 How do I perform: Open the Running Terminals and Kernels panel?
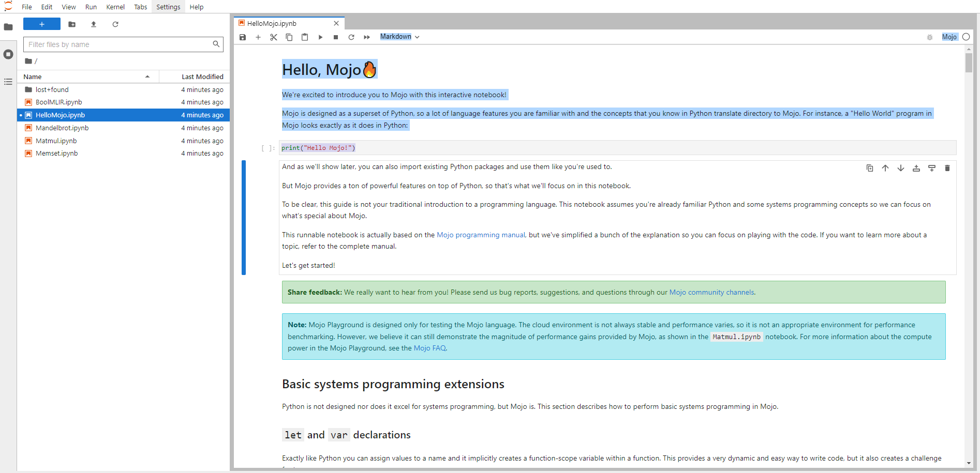click(8, 54)
